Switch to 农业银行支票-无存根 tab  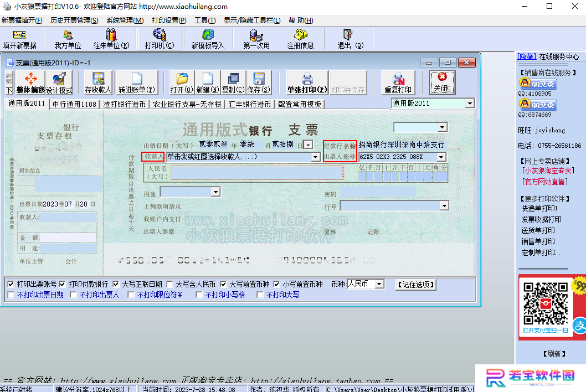coord(187,104)
